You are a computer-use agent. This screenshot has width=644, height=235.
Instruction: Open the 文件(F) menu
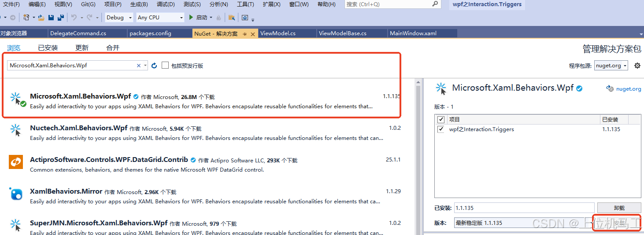[x=11, y=4]
